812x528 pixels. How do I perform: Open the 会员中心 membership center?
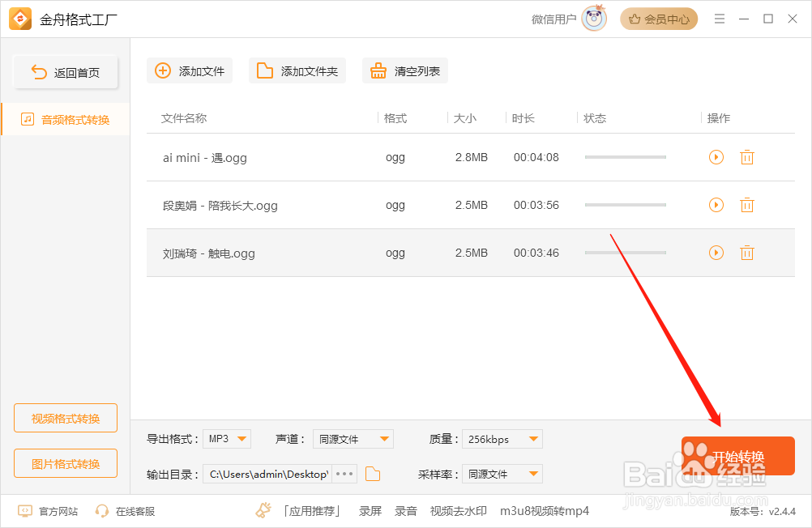click(658, 18)
